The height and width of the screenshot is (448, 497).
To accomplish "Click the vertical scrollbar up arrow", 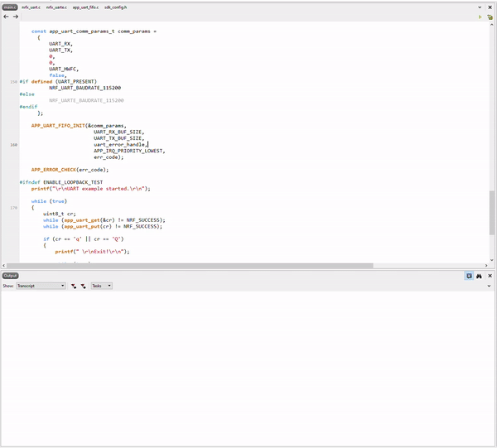I will click(491, 24).
